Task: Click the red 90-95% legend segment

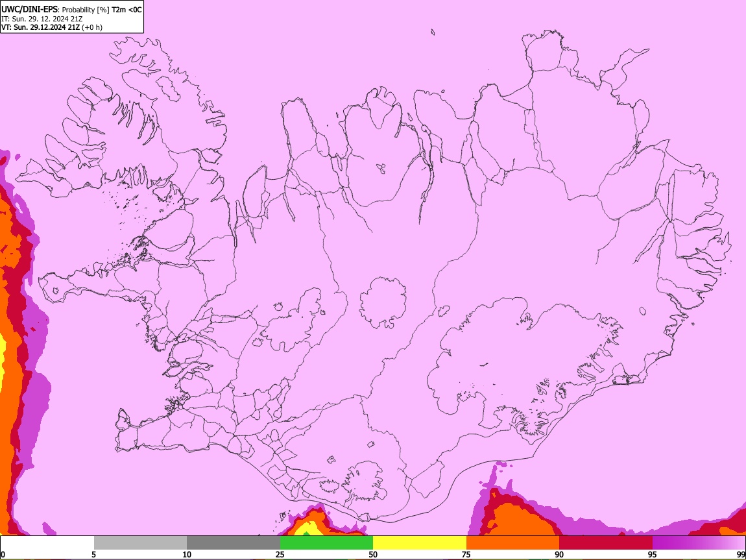Action: point(606,542)
